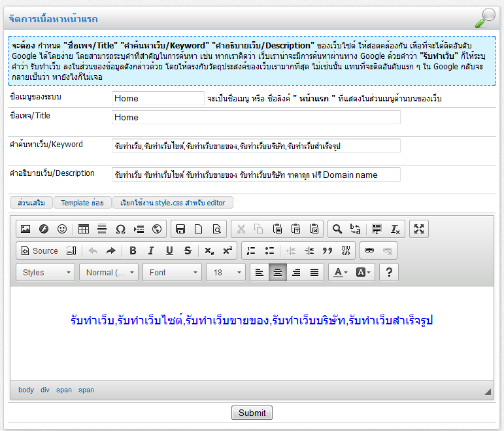Toggle underline formatting

click(x=169, y=250)
